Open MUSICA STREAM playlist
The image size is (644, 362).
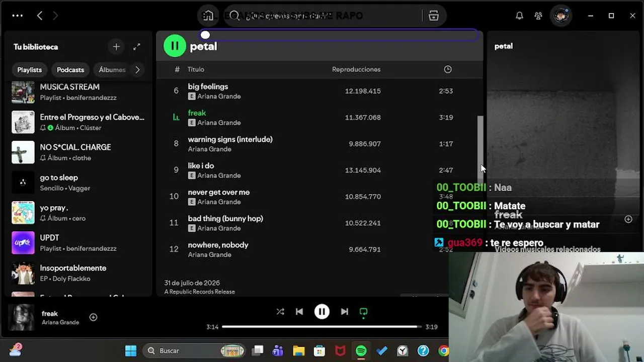[x=78, y=92]
